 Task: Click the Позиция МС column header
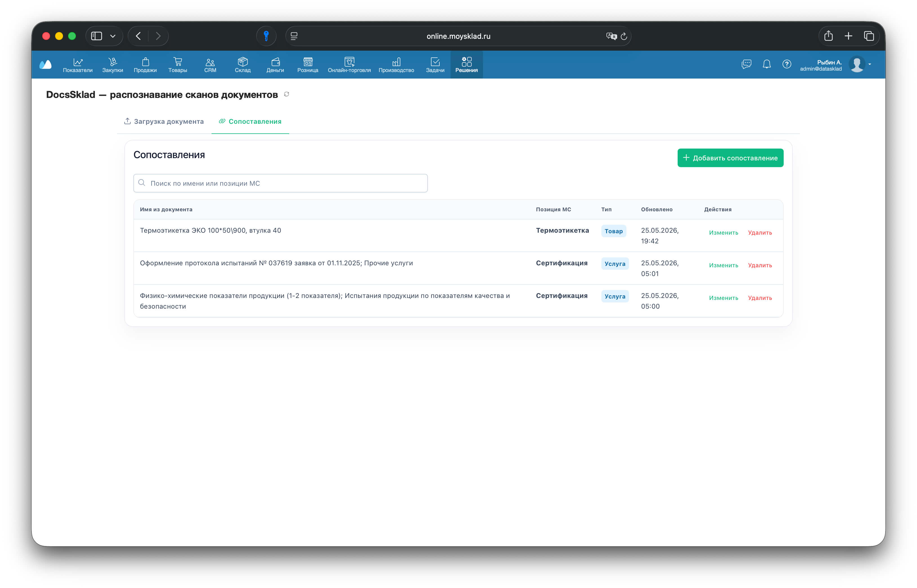point(553,209)
